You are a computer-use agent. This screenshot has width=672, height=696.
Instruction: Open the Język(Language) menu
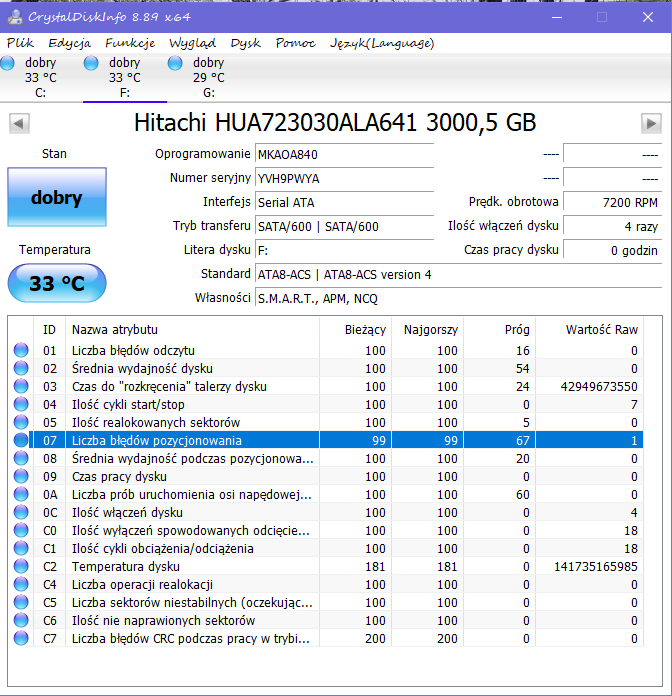point(382,43)
